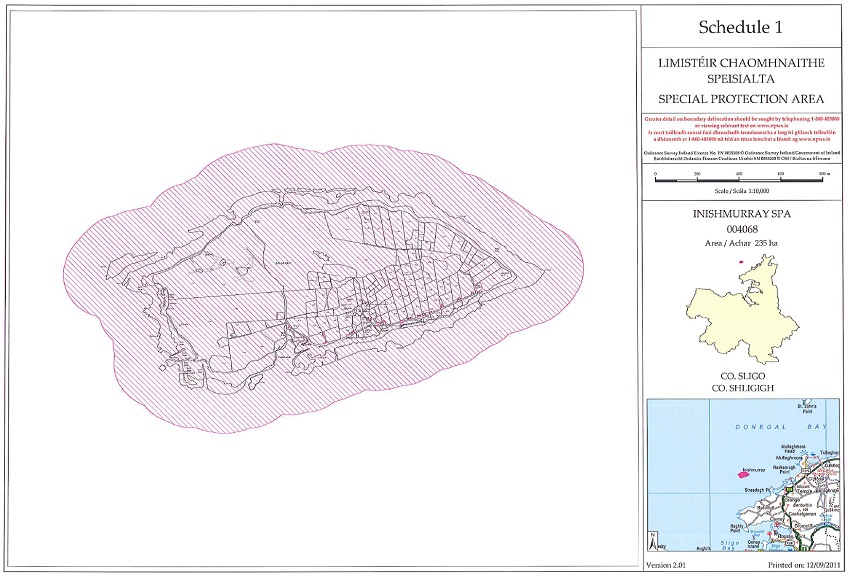Viewport: 850px width, 576px height.
Task: Click the "Schedule 1" title
Action: [x=741, y=28]
